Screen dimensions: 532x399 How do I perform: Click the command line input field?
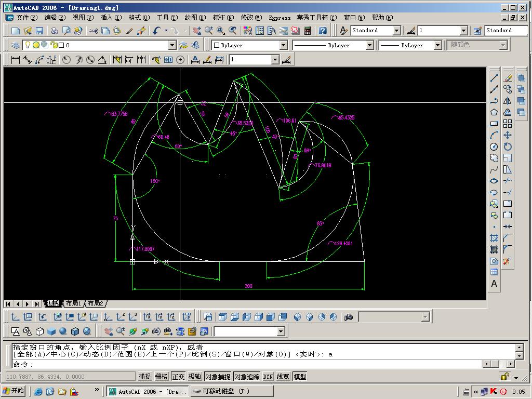(x=246, y=364)
